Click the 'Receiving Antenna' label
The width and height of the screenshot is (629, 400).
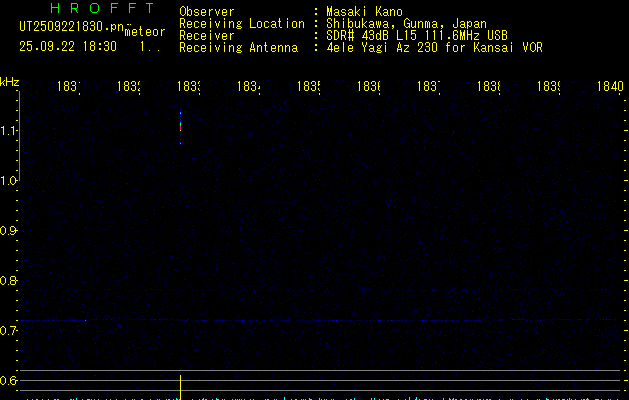239,47
